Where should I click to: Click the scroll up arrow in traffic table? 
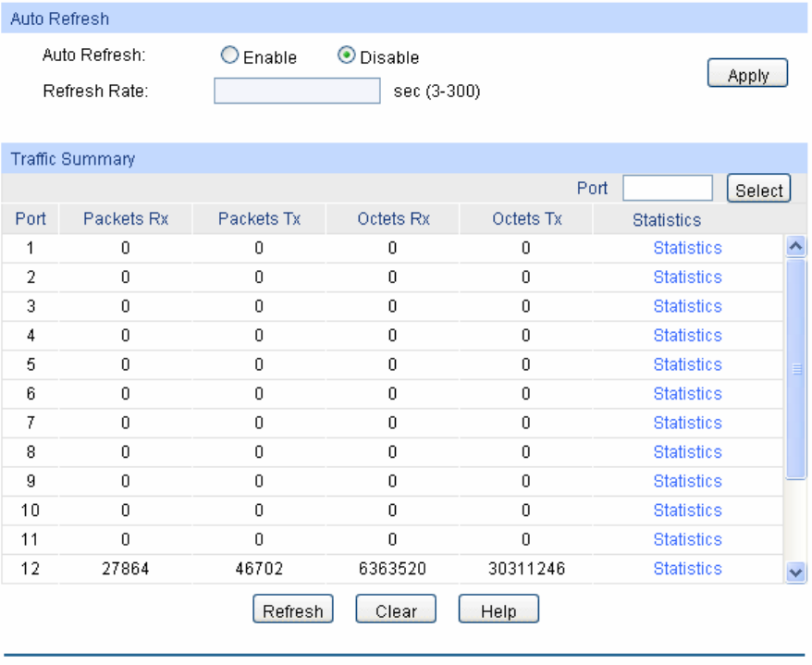tap(795, 245)
